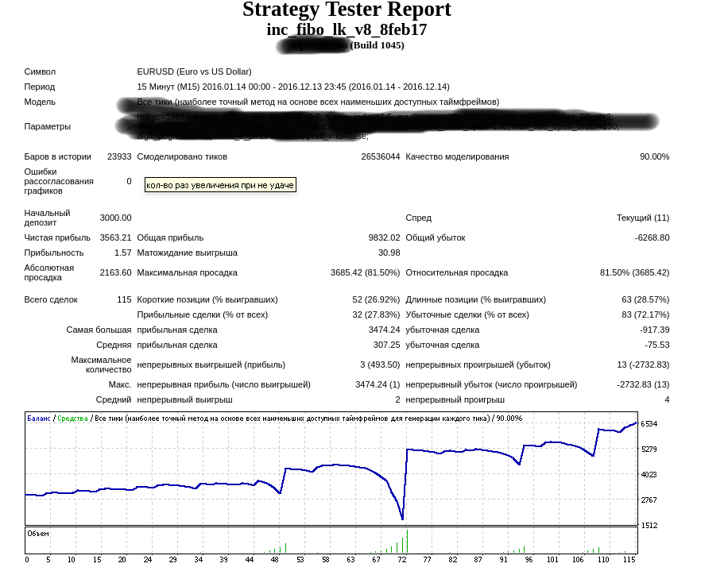Image resolution: width=728 pixels, height=571 pixels.
Task: Select relative drawdown '81.50% (3685.42)'
Action: pyautogui.click(x=635, y=272)
